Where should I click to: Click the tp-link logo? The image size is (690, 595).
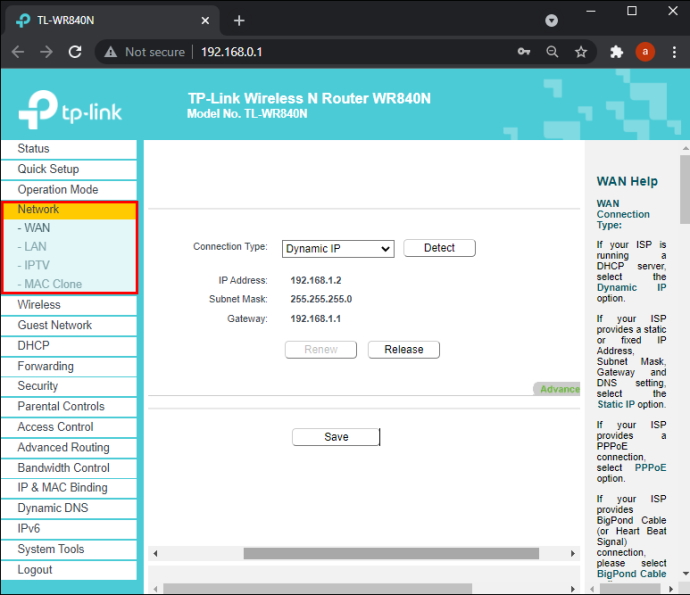(70, 109)
